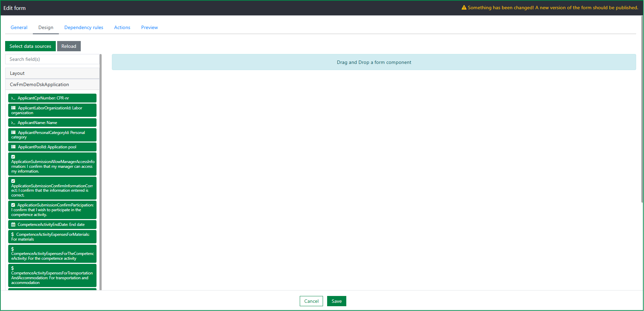Viewport: 644px width, 311px height.
Task: Collapse the CwFmDemoDskApplication section
Action: pos(52,84)
